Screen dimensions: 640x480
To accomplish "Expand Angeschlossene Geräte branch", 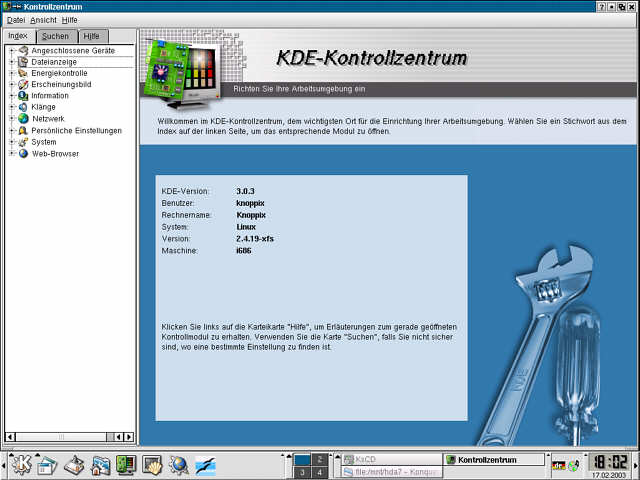I will [x=12, y=51].
